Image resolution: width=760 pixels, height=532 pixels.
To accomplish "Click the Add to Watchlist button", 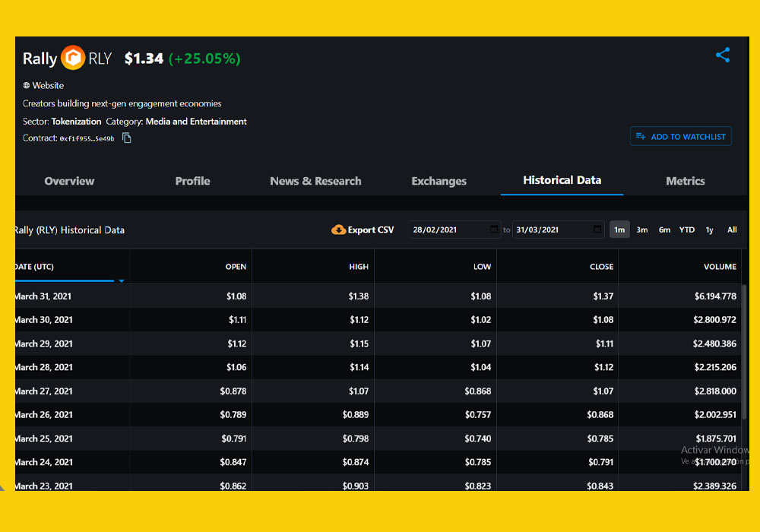I will coord(680,137).
